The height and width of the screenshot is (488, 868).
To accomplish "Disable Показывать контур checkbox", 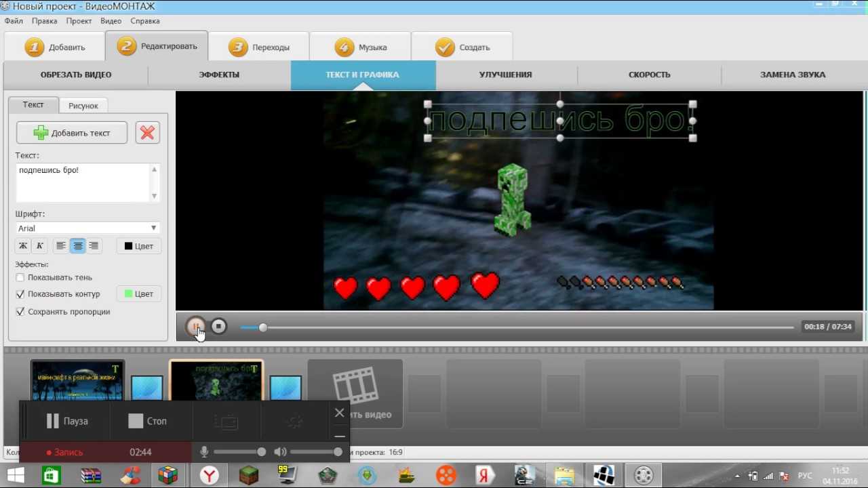I will (20, 294).
